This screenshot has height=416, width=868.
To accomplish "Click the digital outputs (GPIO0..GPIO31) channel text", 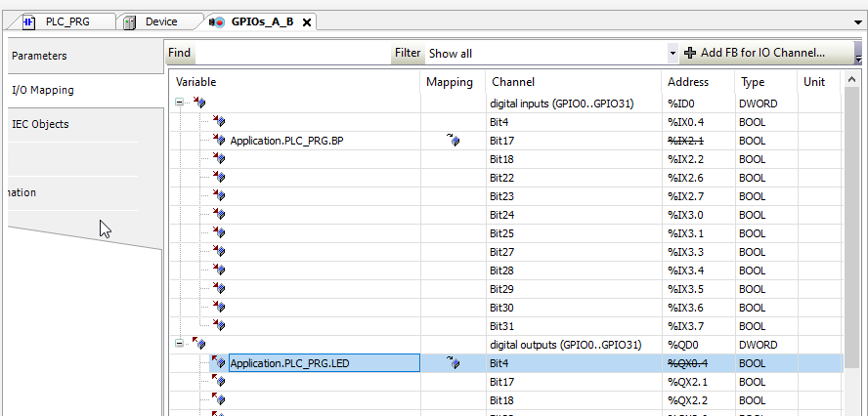I will coord(566,345).
